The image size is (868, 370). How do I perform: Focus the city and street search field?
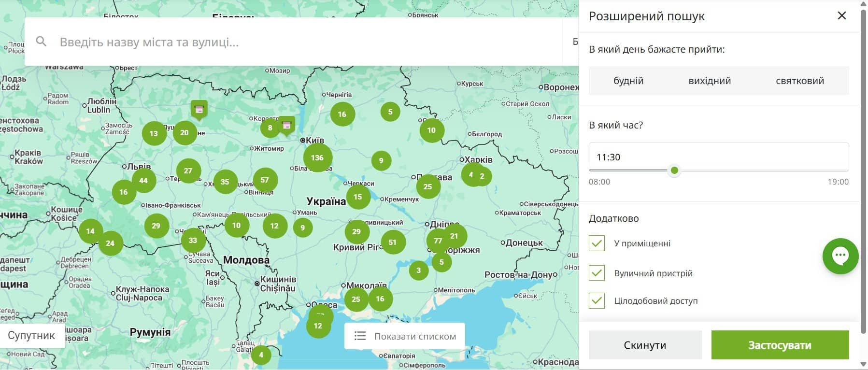pos(290,42)
